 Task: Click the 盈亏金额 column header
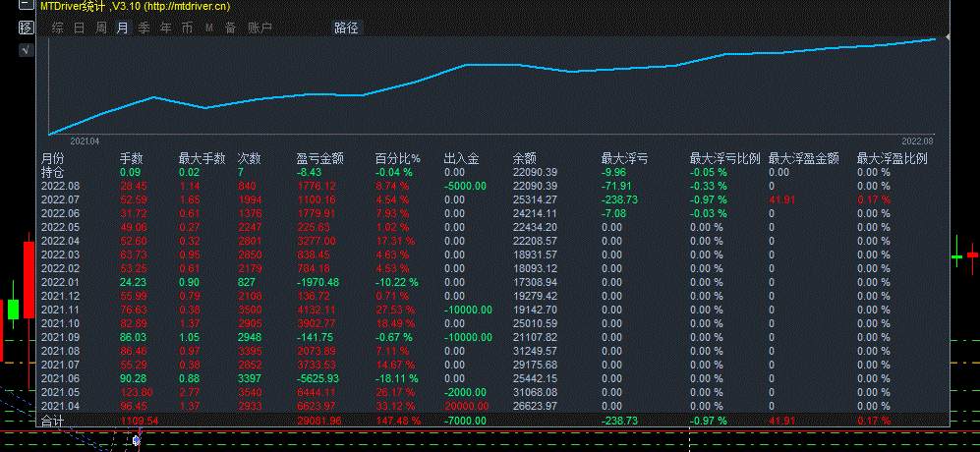[320, 159]
